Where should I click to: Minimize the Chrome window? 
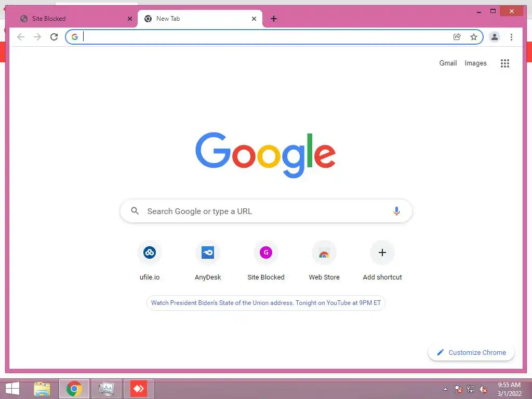point(478,11)
